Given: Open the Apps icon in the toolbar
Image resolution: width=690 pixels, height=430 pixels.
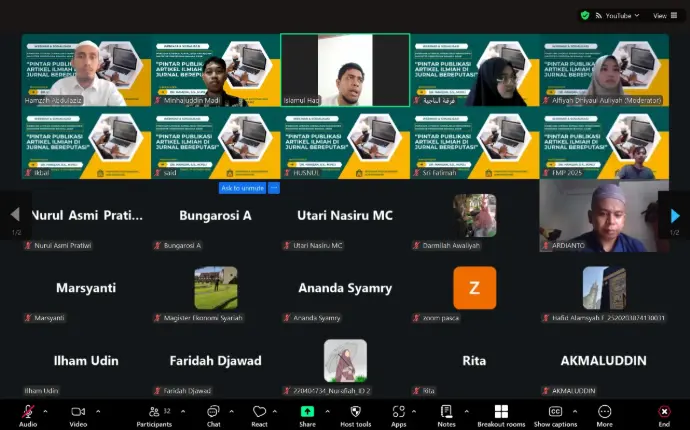Looking at the screenshot, I should 399,411.
